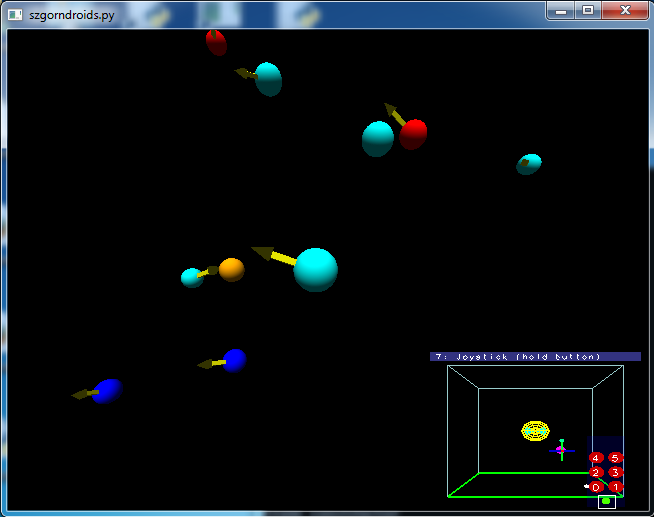Click the small cyan ellipsoid at far right

[529, 164]
